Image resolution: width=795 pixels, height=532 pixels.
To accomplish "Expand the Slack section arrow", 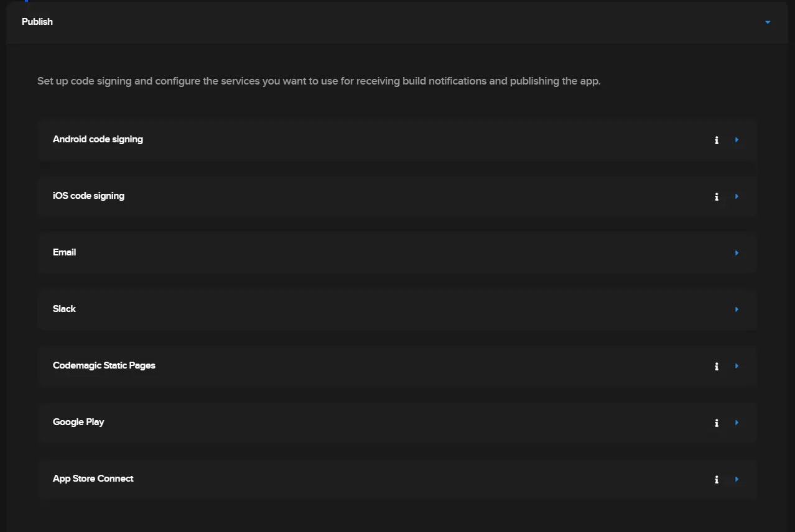I will click(737, 310).
